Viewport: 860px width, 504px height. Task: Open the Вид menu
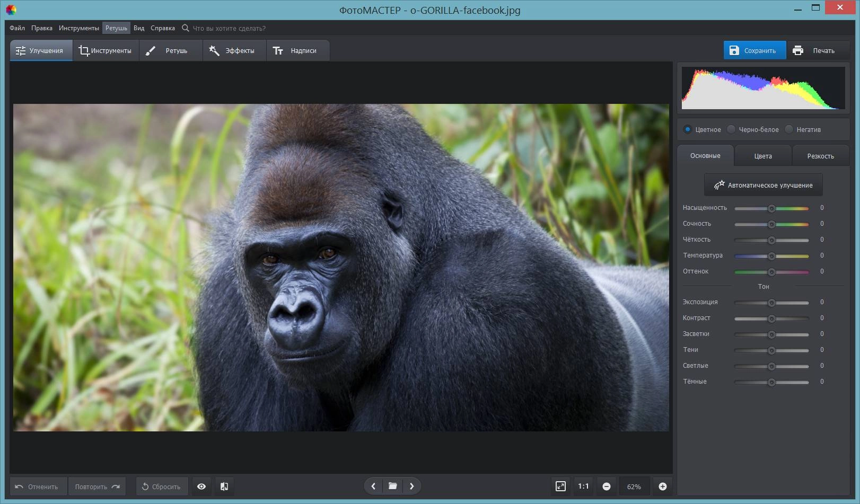139,28
